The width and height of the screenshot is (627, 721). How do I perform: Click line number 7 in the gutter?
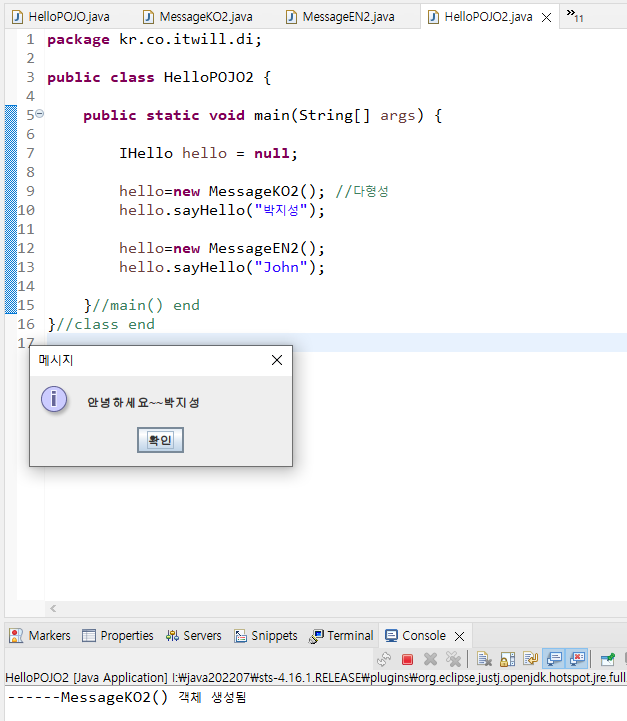point(30,153)
